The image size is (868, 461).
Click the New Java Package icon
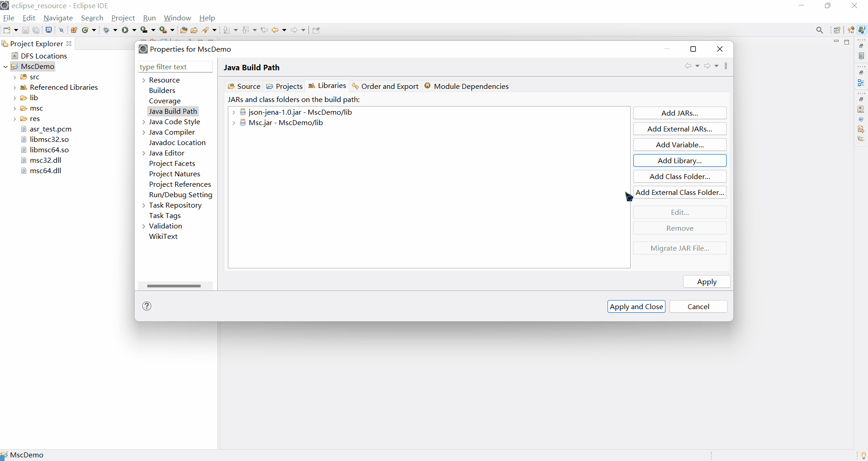(x=74, y=30)
